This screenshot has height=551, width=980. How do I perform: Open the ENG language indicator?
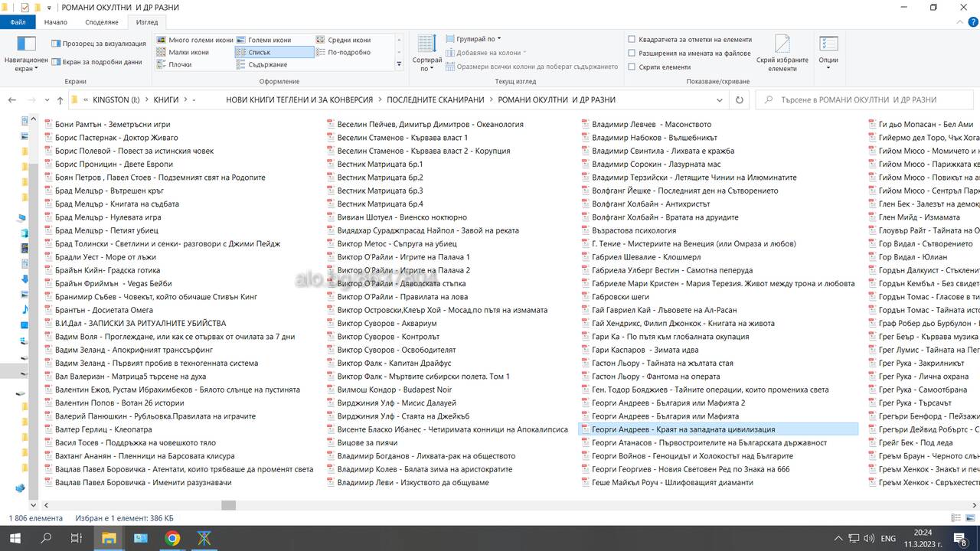click(888, 539)
